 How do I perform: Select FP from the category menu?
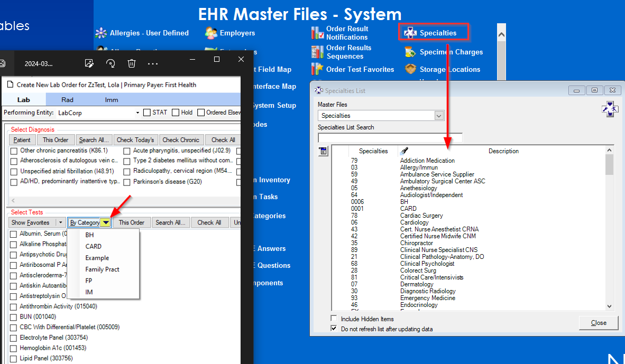(x=88, y=281)
